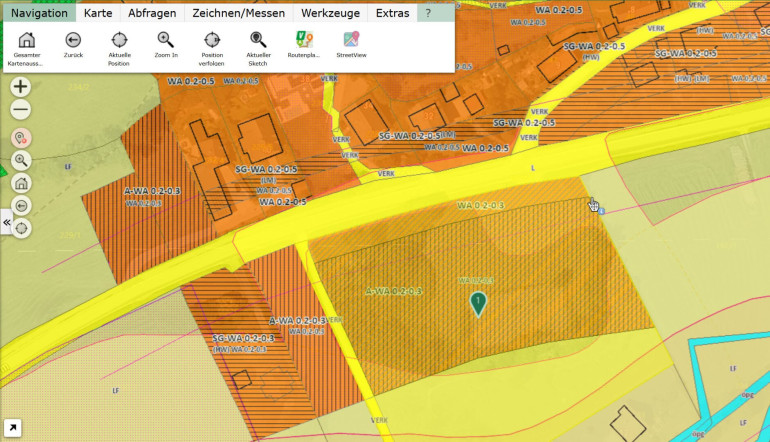Click the question mark help tab
Screen dimensions: 770x442
pos(428,14)
